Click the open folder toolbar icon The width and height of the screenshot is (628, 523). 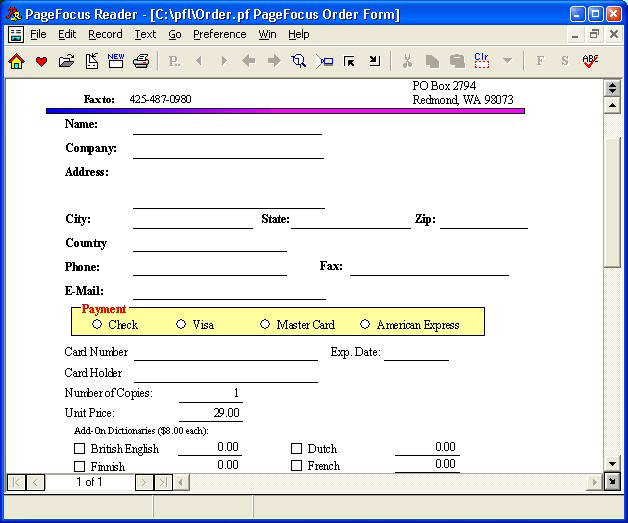(66, 61)
